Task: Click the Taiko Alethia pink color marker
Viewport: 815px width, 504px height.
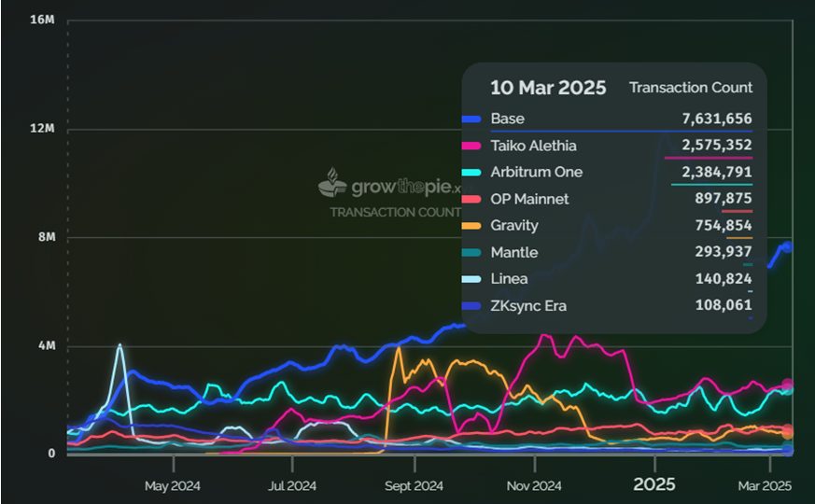Action: [472, 146]
